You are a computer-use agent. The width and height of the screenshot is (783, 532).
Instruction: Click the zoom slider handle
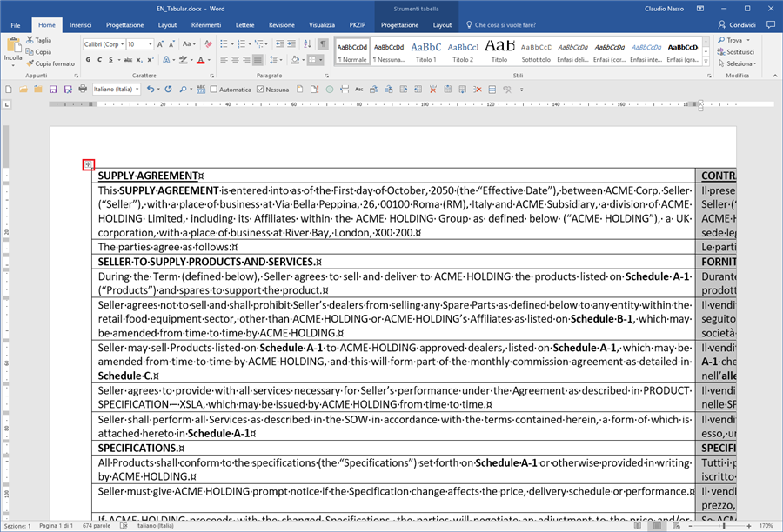(724, 526)
